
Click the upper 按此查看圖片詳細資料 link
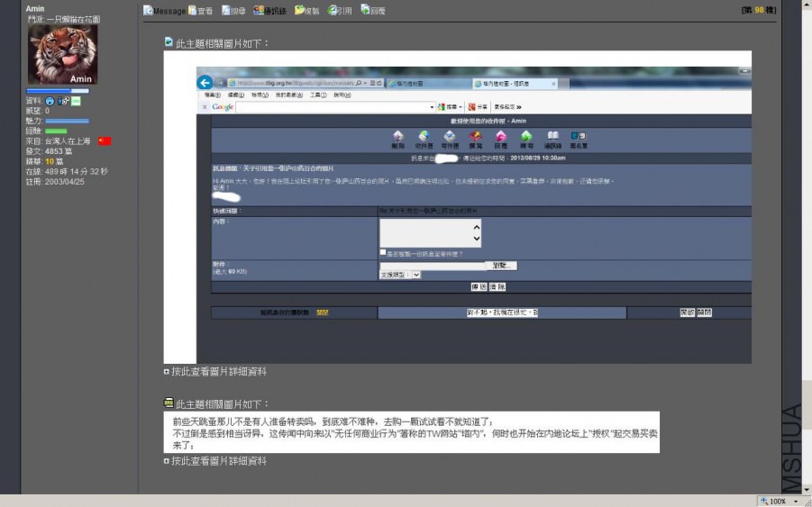[219, 372]
